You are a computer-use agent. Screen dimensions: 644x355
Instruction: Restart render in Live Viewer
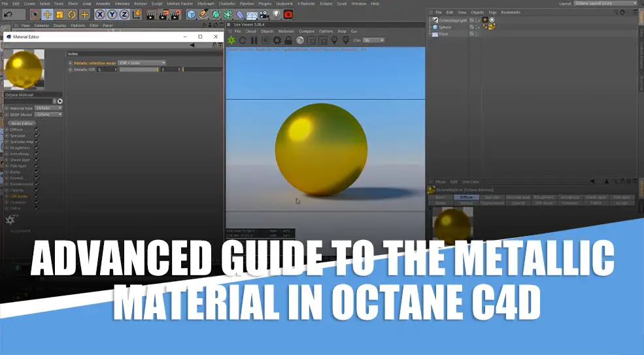pos(243,41)
